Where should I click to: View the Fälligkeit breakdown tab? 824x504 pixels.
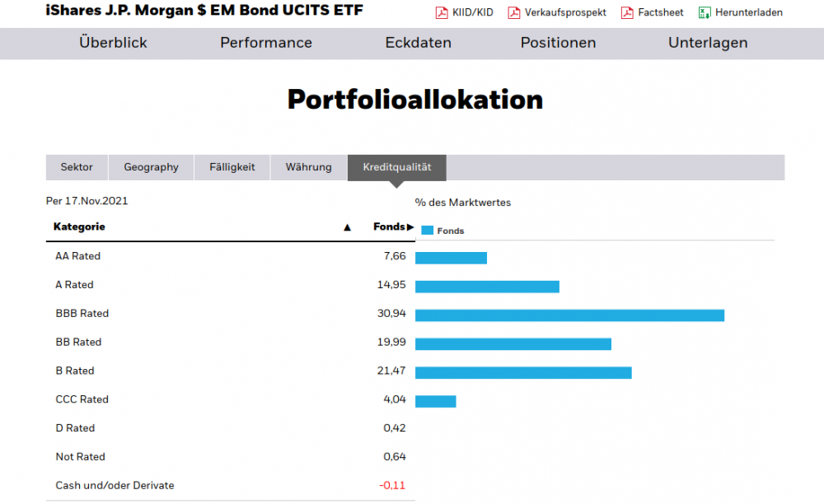pyautogui.click(x=232, y=167)
